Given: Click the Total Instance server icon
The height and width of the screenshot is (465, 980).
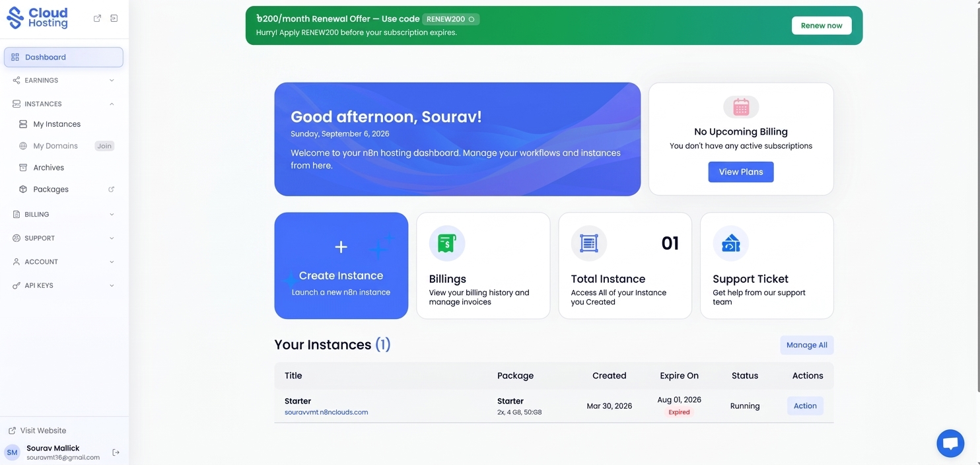Looking at the screenshot, I should coord(588,243).
